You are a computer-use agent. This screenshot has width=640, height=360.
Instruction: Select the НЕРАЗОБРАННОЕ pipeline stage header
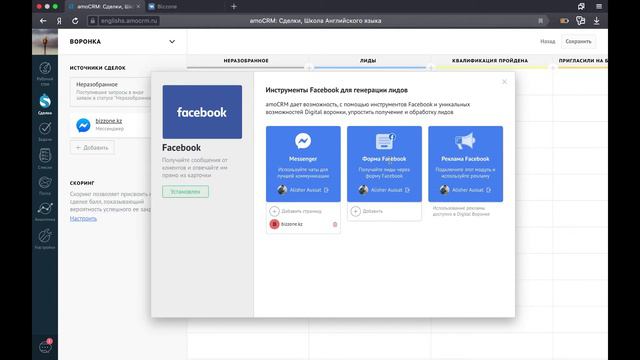(x=246, y=60)
